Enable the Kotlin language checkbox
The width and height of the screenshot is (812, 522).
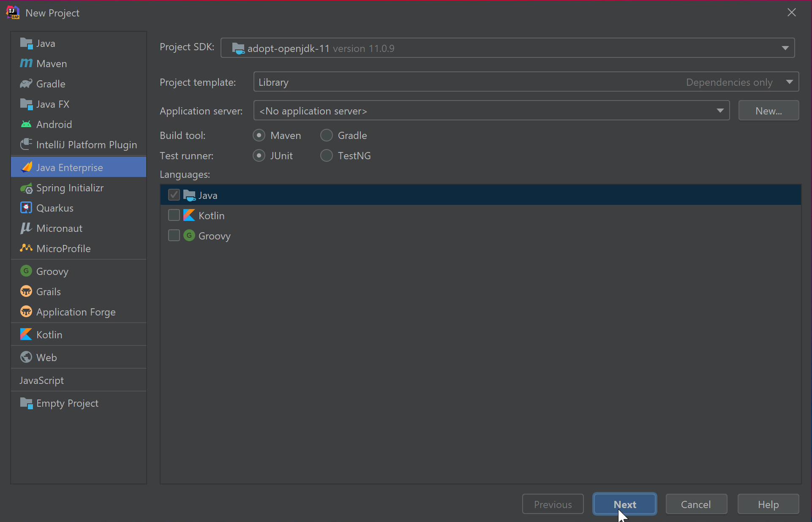174,215
